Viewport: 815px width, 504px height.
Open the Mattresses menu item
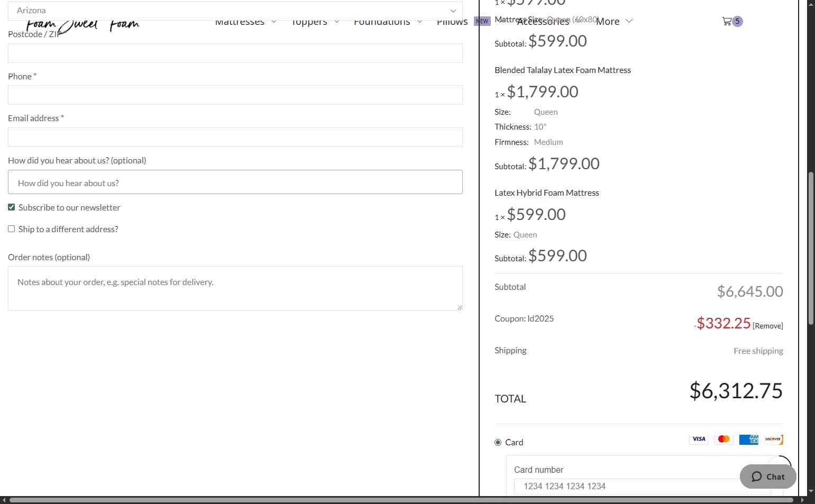click(x=240, y=22)
